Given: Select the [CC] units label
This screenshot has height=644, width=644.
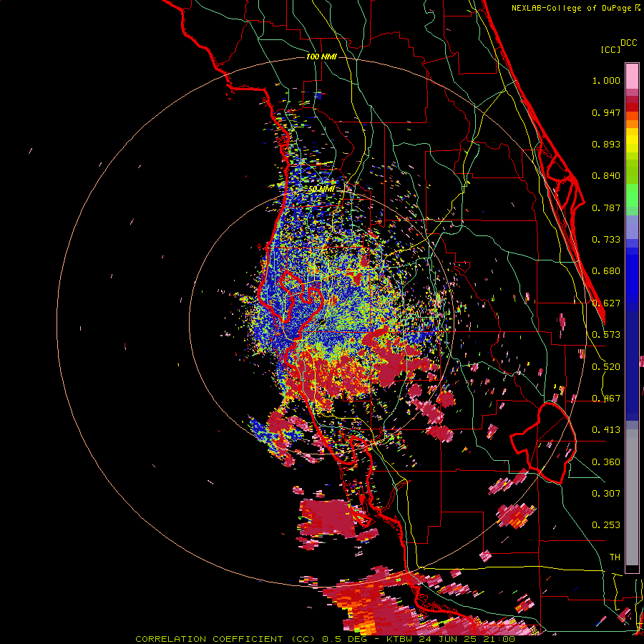Looking at the screenshot, I should coord(611,49).
